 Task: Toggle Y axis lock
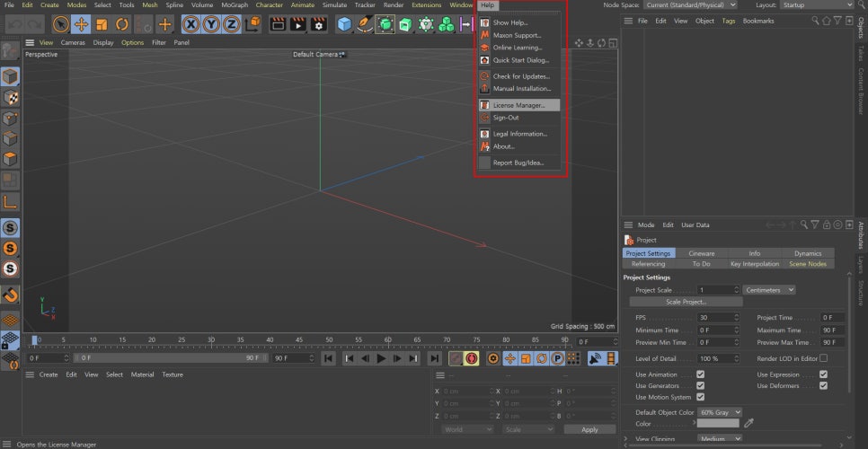point(211,24)
